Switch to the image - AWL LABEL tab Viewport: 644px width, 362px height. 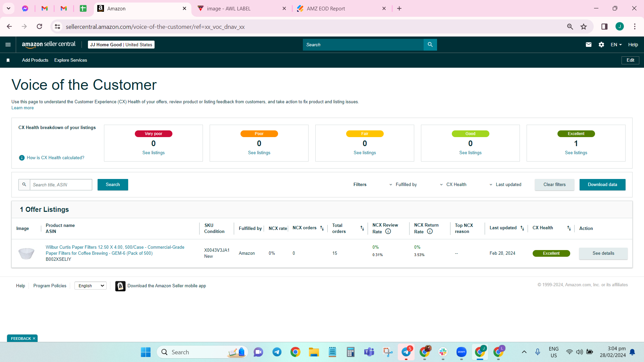[x=241, y=8]
